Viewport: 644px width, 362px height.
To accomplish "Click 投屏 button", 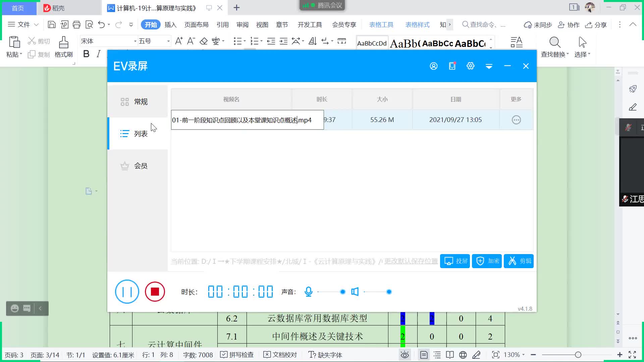I will pos(455,261).
